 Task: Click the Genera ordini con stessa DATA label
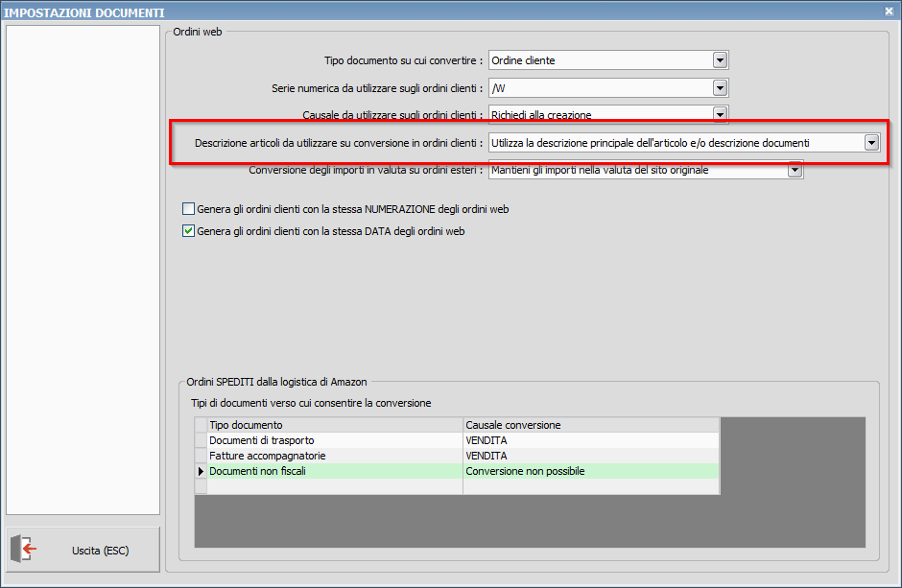tap(331, 231)
